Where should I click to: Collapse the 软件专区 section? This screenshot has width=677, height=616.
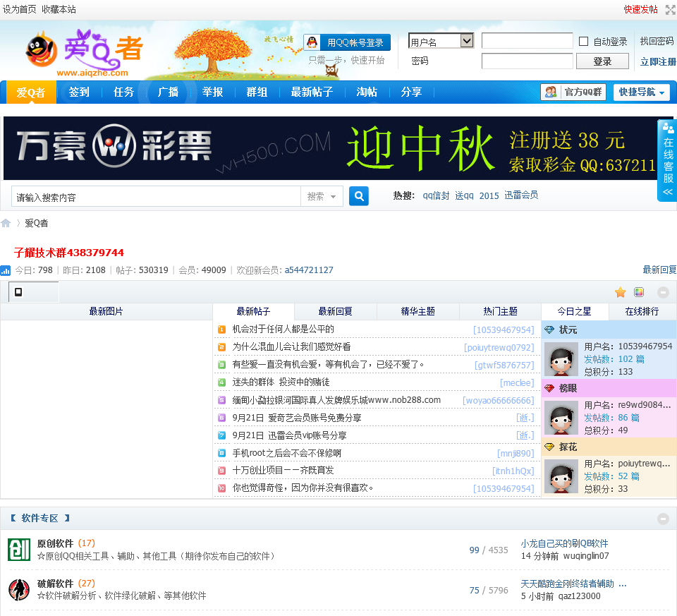click(x=663, y=519)
